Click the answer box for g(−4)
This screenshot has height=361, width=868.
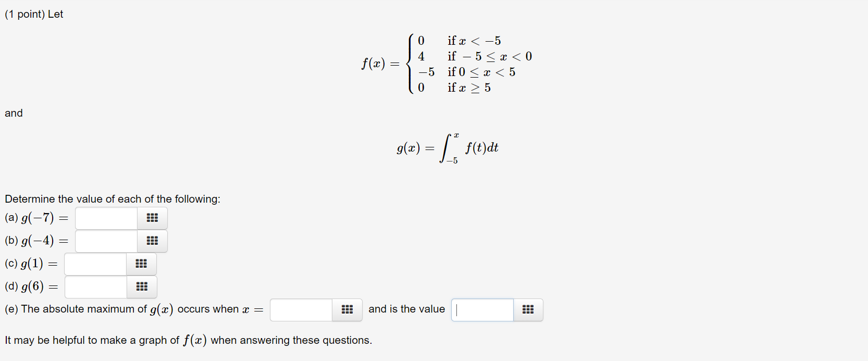point(105,241)
